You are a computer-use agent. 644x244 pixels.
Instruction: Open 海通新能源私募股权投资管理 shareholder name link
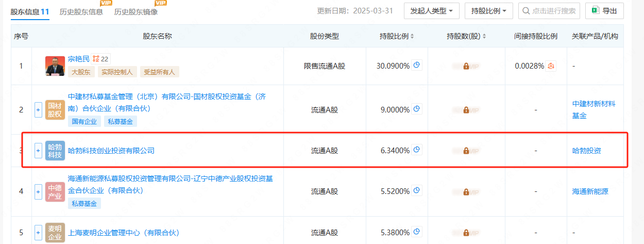point(171,185)
